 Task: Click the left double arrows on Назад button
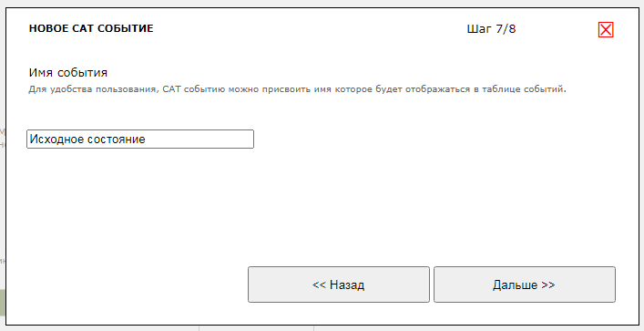tap(319, 284)
